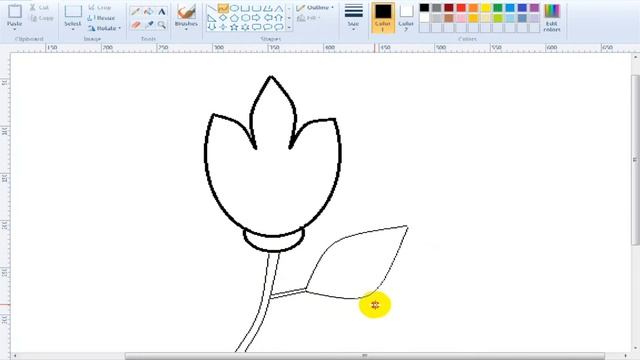Open the Paste dropdown arrow
This screenshot has width=640, height=360.
[x=15, y=29]
